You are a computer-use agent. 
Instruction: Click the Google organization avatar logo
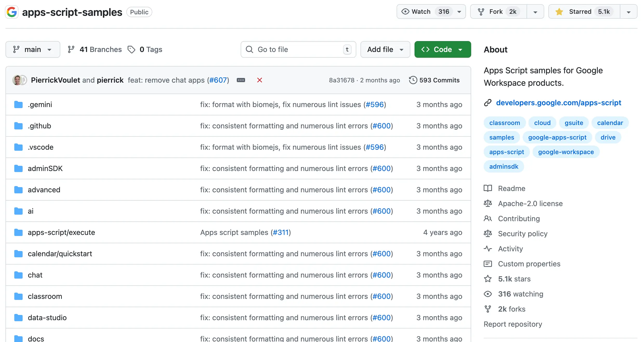coord(12,12)
